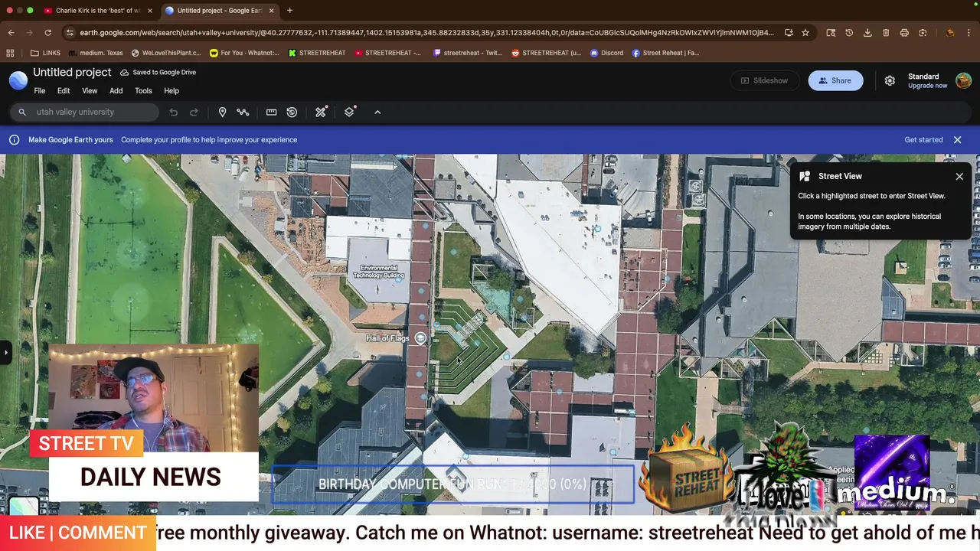
Task: Click the browser print icon
Action: [904, 33]
